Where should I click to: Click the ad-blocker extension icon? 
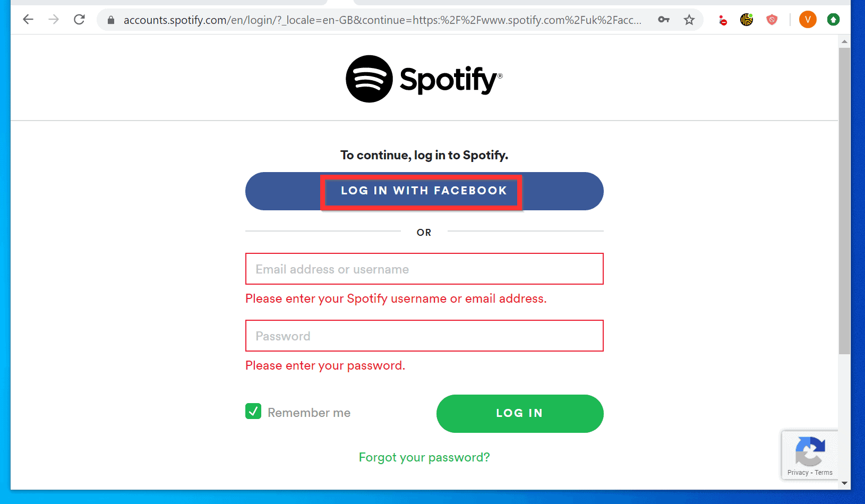722,20
